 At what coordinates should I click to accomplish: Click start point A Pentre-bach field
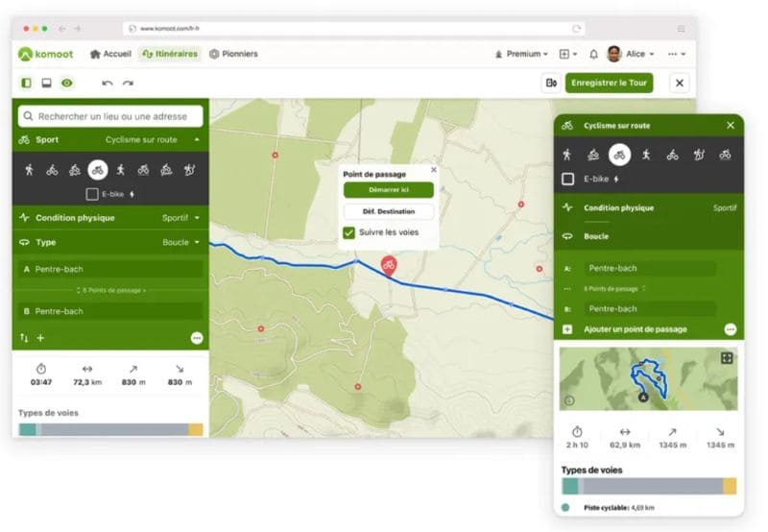pos(110,269)
